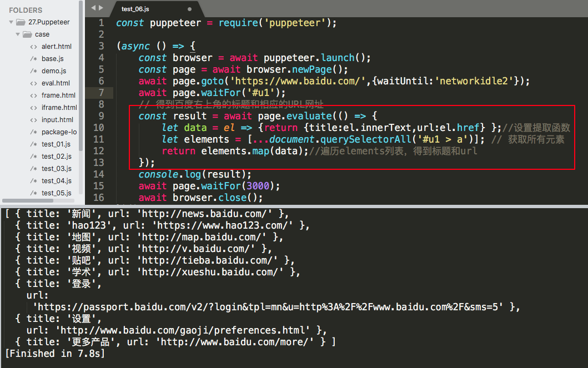Click the unsaved dot on test_06.js tab
This screenshot has height=368, width=588.
[189, 9]
